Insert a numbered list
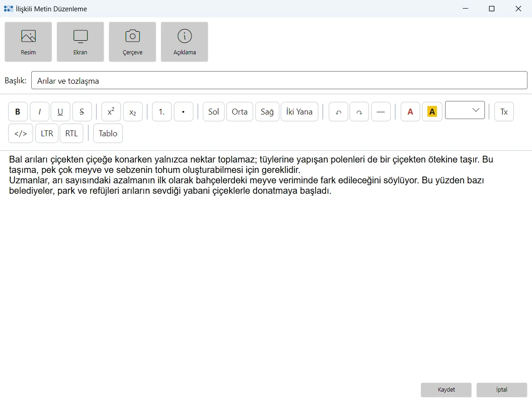The height and width of the screenshot is (402, 532). coord(162,112)
